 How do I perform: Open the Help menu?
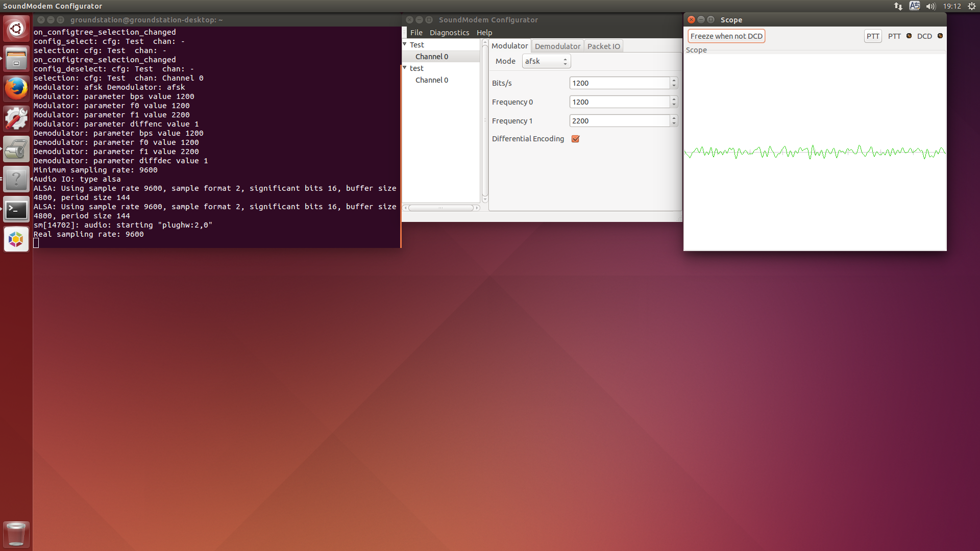[x=484, y=33]
